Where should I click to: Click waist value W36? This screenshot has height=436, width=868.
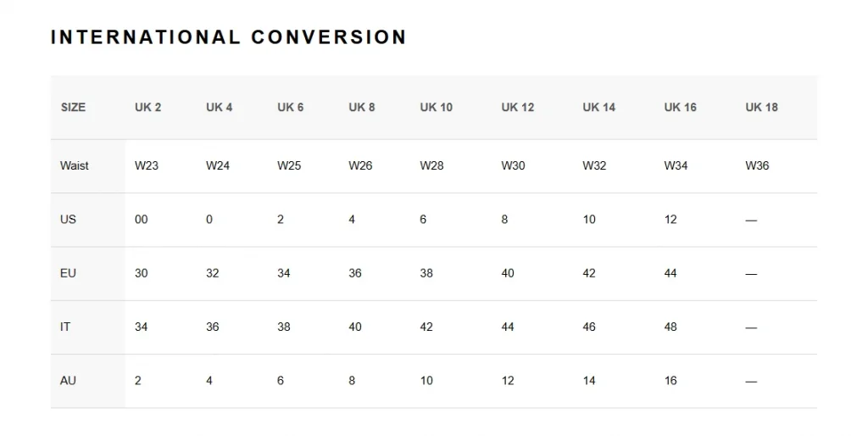click(x=757, y=165)
